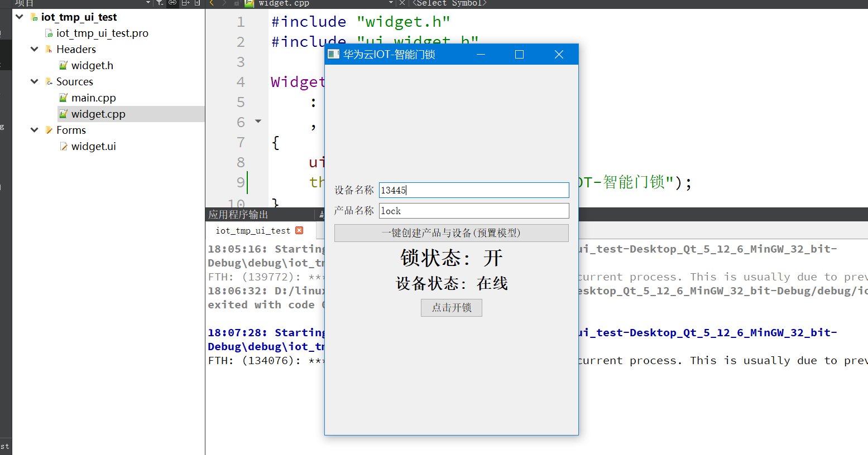
Task: Select widget.ui in project tree
Action: (x=93, y=146)
